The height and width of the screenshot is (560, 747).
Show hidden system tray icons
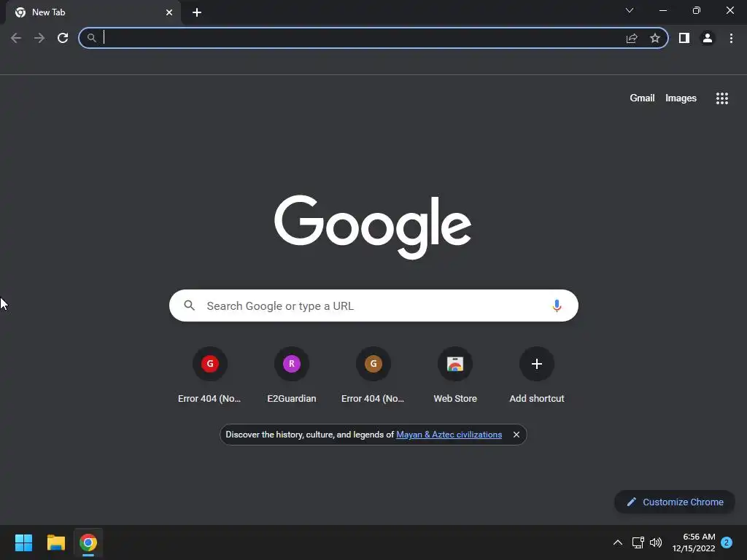[617, 542]
